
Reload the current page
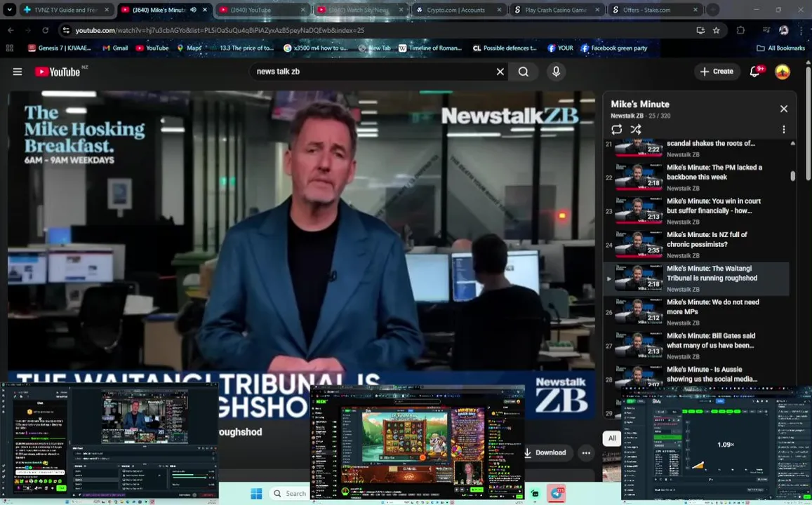pyautogui.click(x=45, y=31)
